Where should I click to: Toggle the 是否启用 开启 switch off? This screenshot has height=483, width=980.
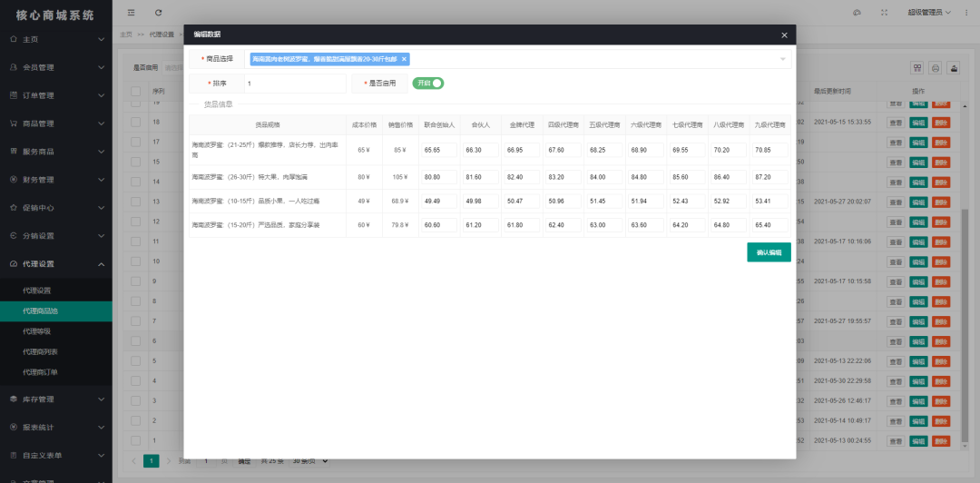(428, 84)
